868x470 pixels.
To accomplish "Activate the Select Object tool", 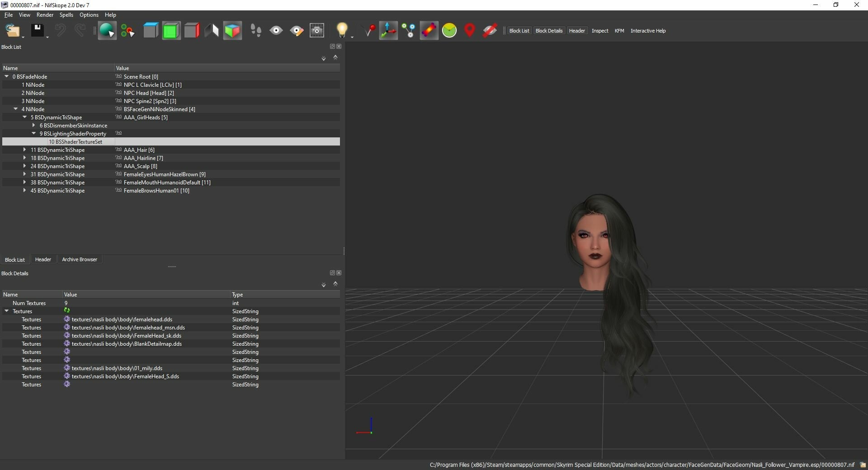I will tap(107, 31).
